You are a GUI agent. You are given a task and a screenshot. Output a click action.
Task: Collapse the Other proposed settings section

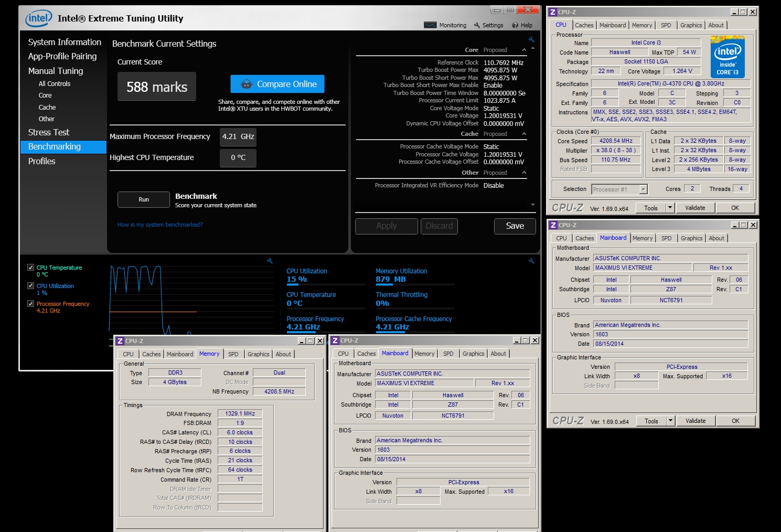coord(524,173)
